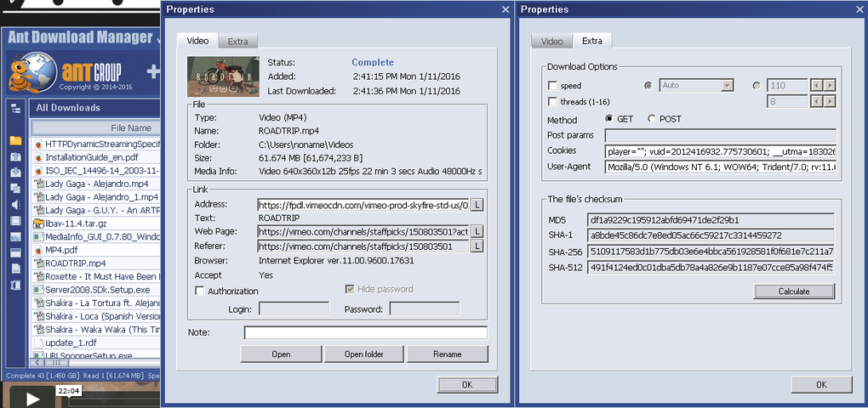Click the L button beside Referer field
This screenshot has width=868, height=408.
click(x=478, y=246)
